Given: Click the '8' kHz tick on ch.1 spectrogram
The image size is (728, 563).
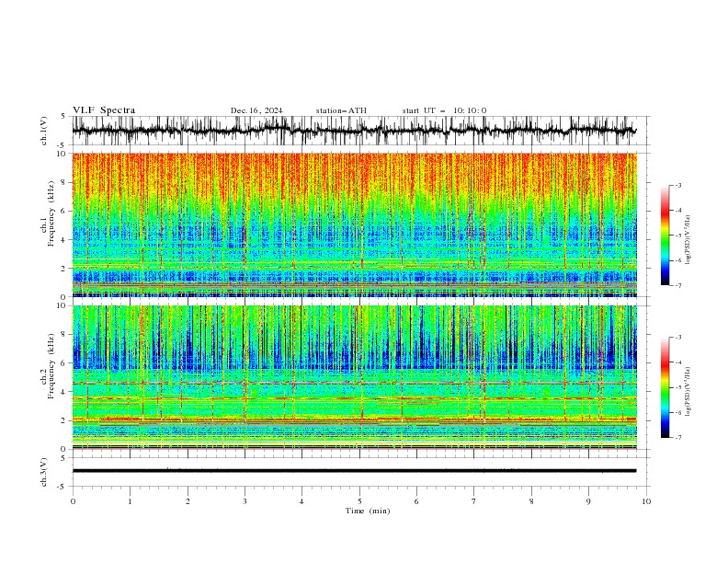Looking at the screenshot, I should point(64,182).
